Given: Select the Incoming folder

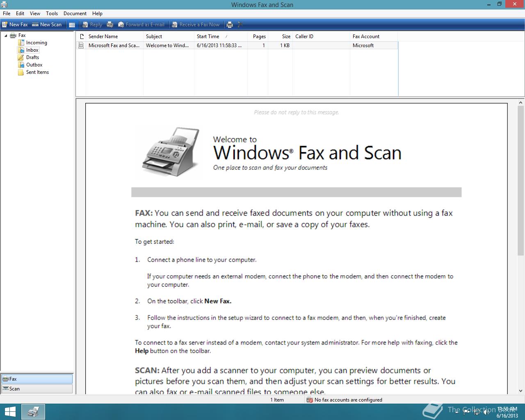Looking at the screenshot, I should tap(37, 43).
